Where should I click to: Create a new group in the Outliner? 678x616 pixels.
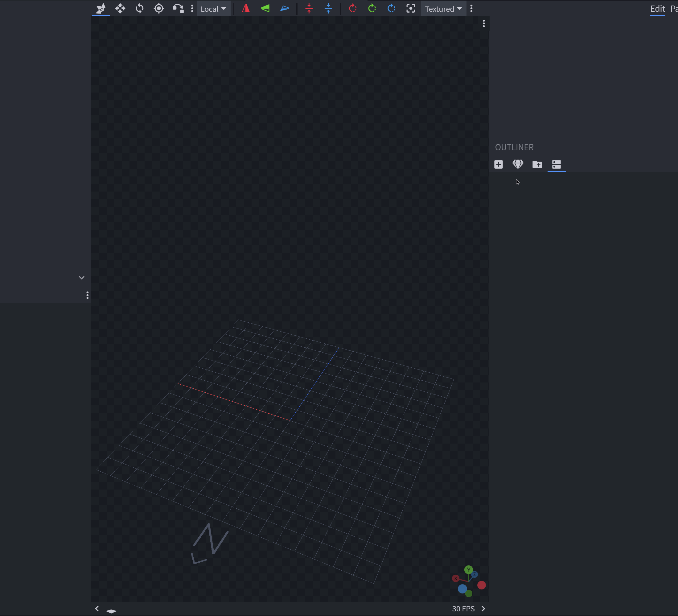point(537,164)
